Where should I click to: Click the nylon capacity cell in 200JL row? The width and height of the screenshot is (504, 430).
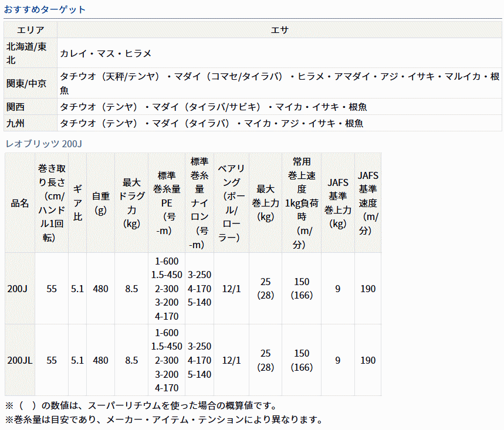[x=199, y=360]
